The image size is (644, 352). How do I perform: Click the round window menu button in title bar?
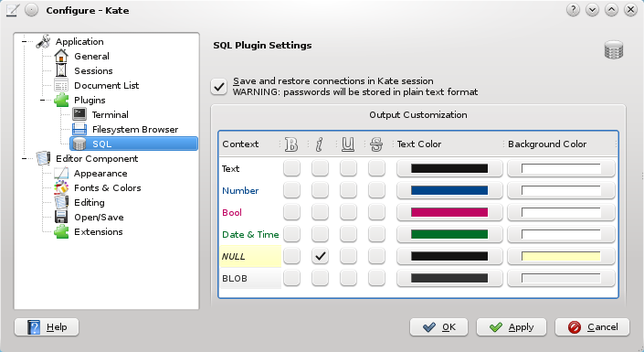click(x=32, y=10)
